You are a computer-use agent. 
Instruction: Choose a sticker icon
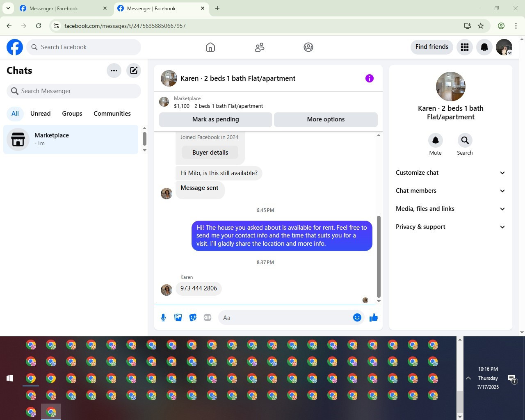[193, 317]
